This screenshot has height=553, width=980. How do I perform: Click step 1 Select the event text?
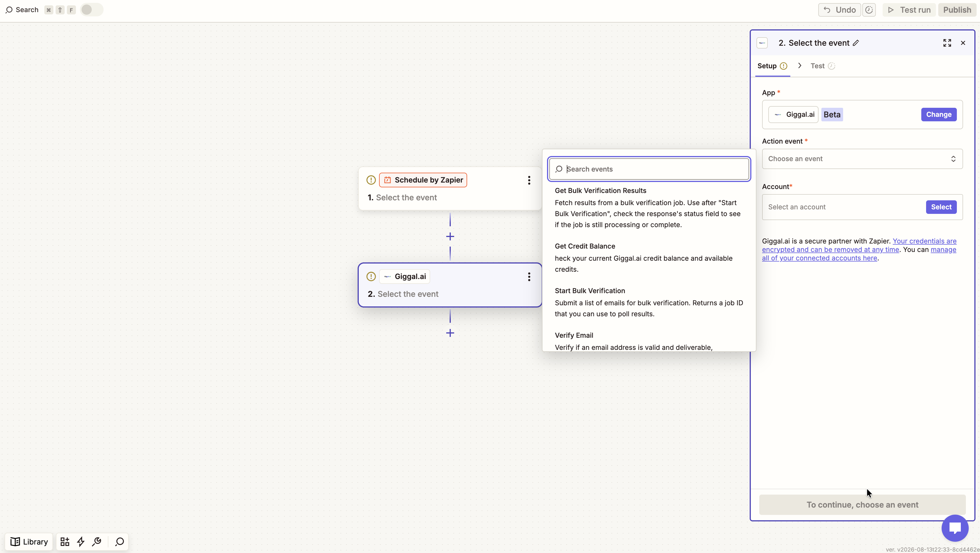[406, 198]
